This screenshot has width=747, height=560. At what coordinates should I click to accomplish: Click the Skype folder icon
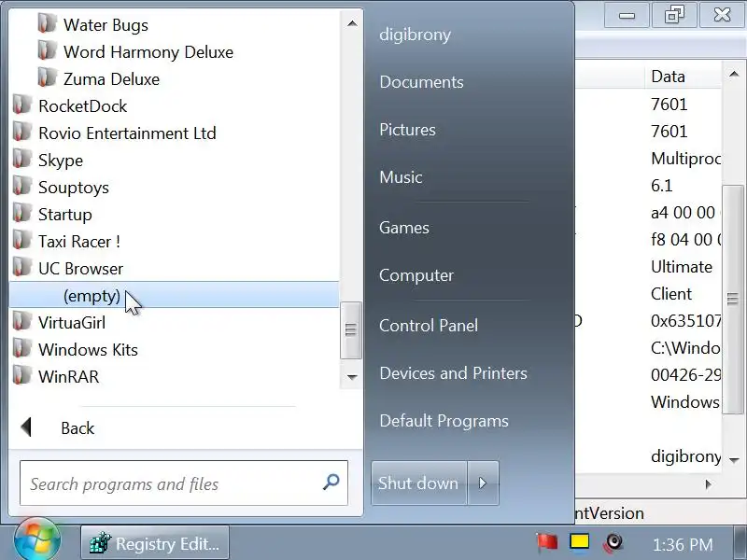(21, 159)
